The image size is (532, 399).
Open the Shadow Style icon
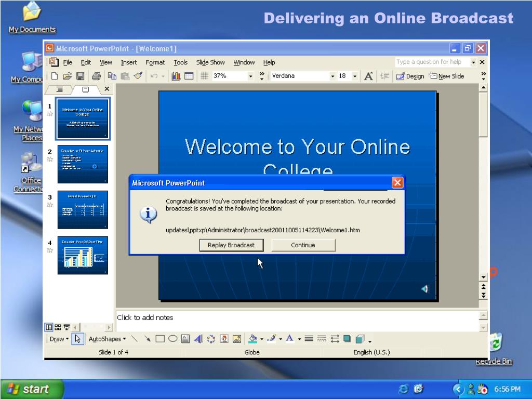click(347, 339)
